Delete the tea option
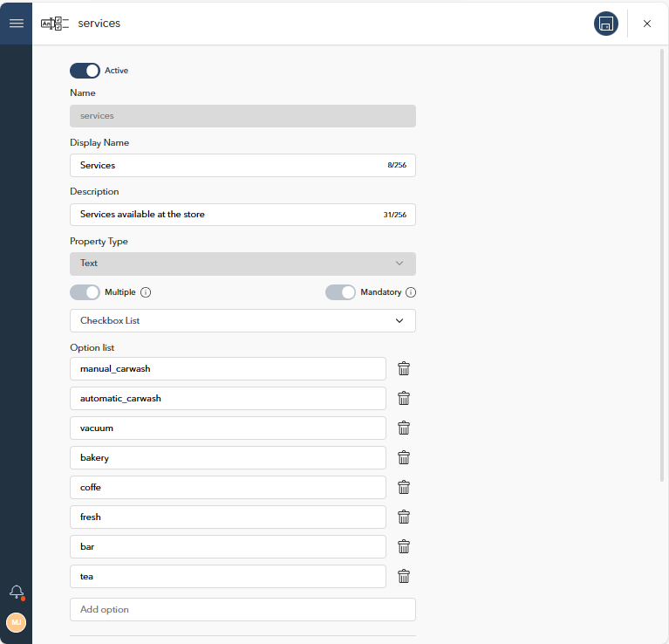This screenshot has height=644, width=669. 404,576
